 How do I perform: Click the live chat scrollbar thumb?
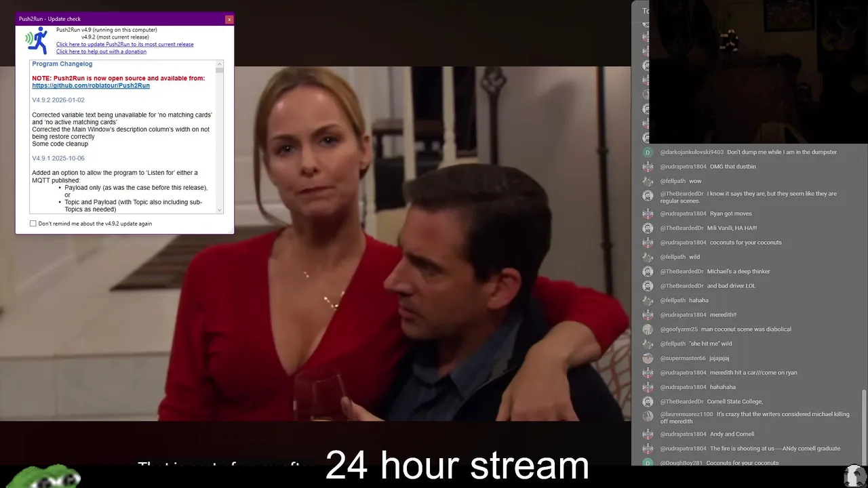point(863,427)
